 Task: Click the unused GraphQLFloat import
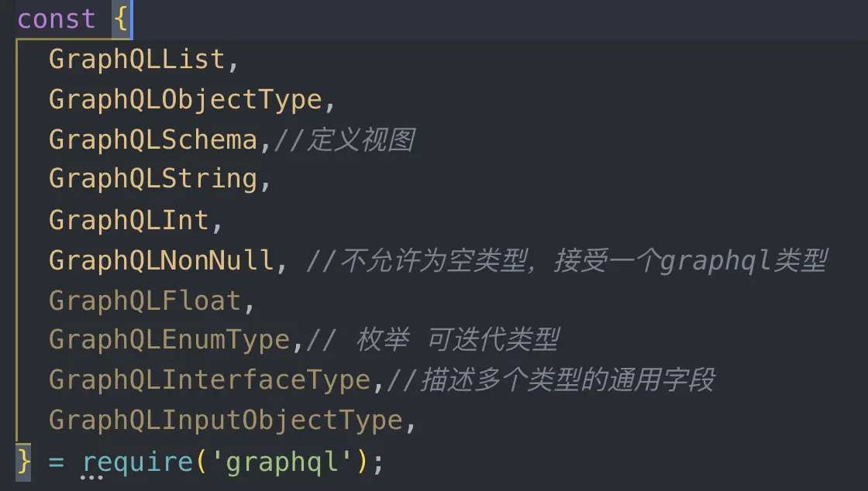(x=144, y=300)
